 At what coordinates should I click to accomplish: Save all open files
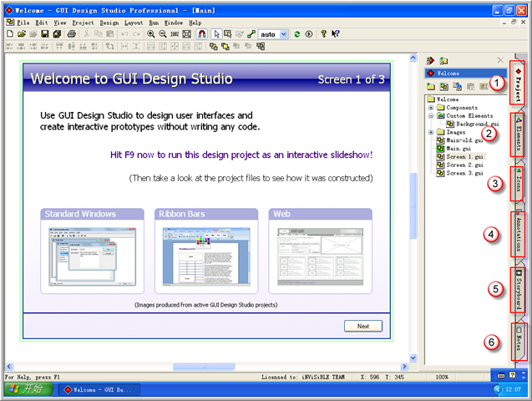(x=57, y=34)
